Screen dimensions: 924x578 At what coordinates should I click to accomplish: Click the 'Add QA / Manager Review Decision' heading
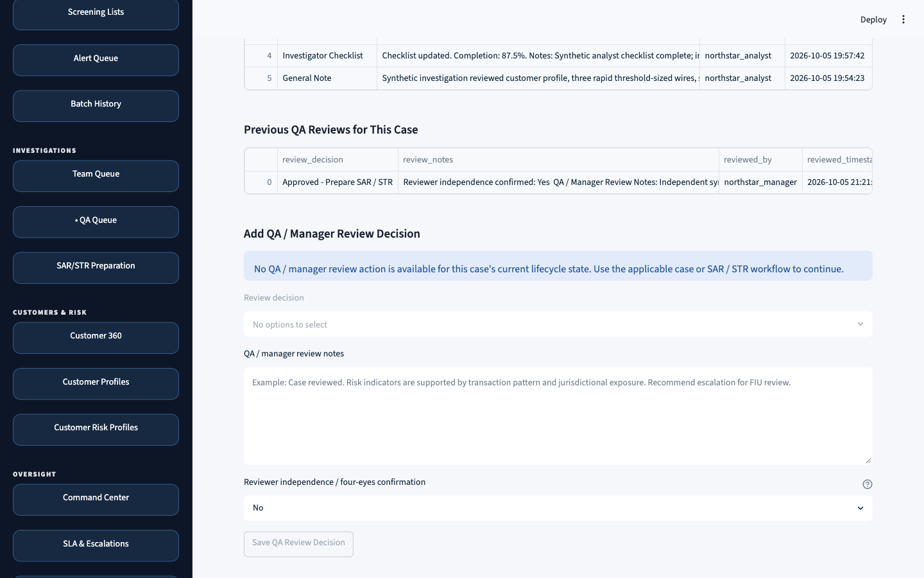click(x=332, y=234)
